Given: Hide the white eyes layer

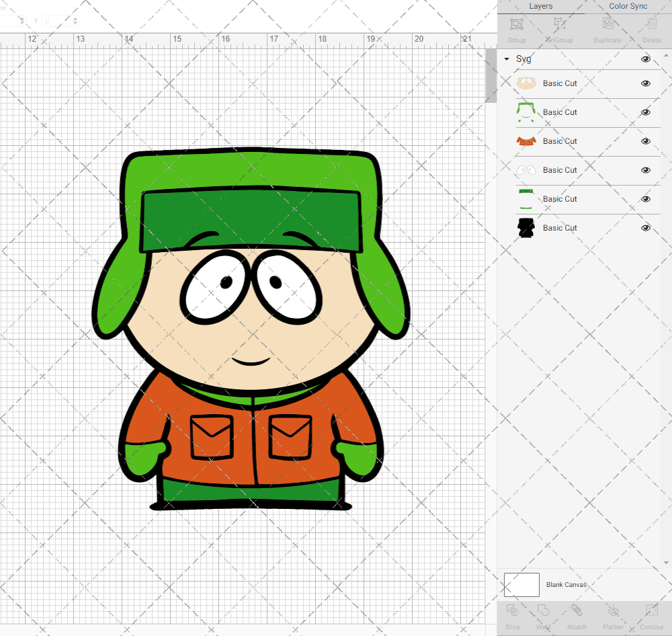Looking at the screenshot, I should [x=645, y=170].
